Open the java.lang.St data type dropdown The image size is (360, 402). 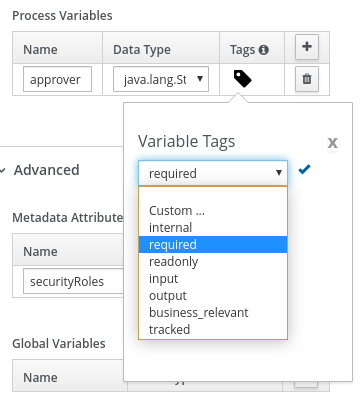tap(161, 79)
